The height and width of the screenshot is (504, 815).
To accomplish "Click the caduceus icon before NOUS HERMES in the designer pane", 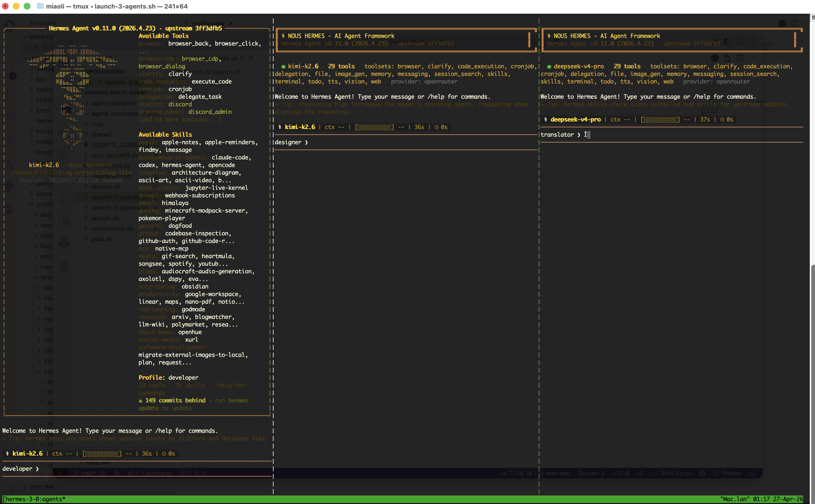I will click(283, 36).
